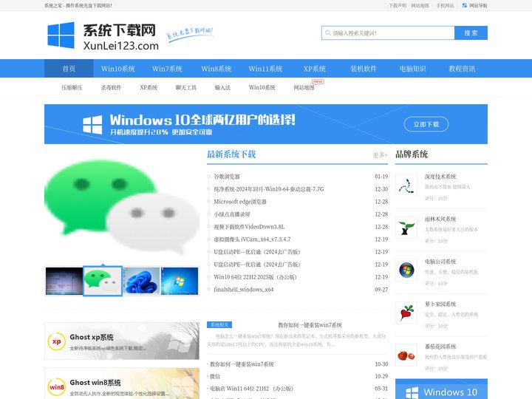
Task: Open the 小绿点直播录屏 entry
Action: point(232,214)
